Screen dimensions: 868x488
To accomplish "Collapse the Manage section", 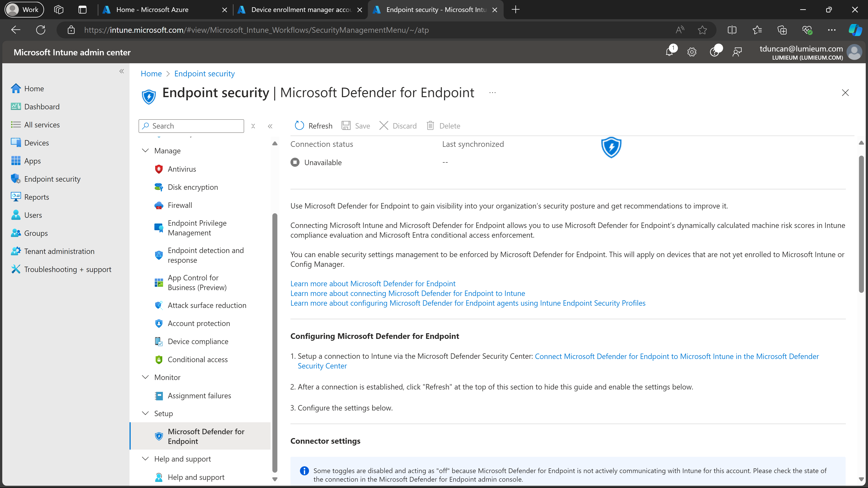I will [145, 150].
